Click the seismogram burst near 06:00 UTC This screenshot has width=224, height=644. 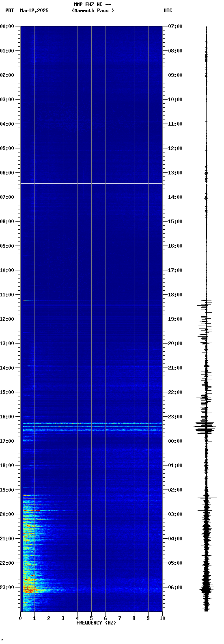[x=206, y=589]
